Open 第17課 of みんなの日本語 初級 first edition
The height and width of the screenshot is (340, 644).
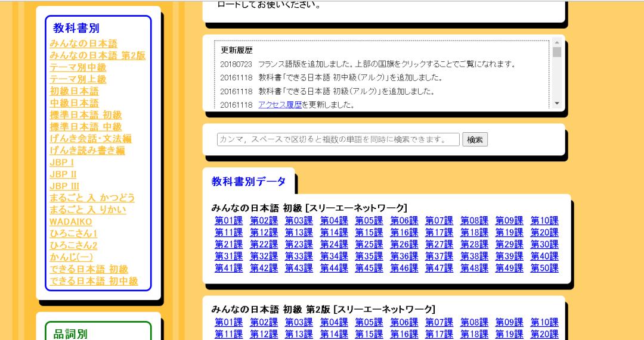439,233
